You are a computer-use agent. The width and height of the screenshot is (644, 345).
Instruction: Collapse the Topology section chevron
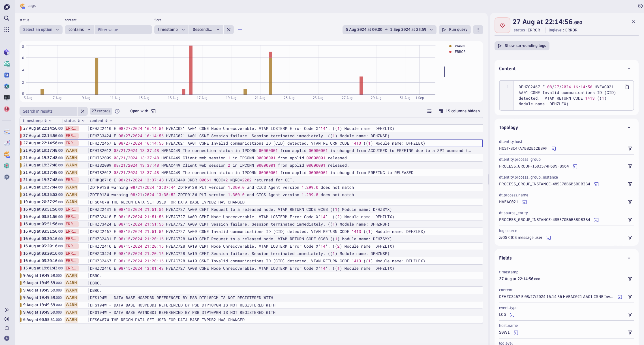pyautogui.click(x=629, y=128)
